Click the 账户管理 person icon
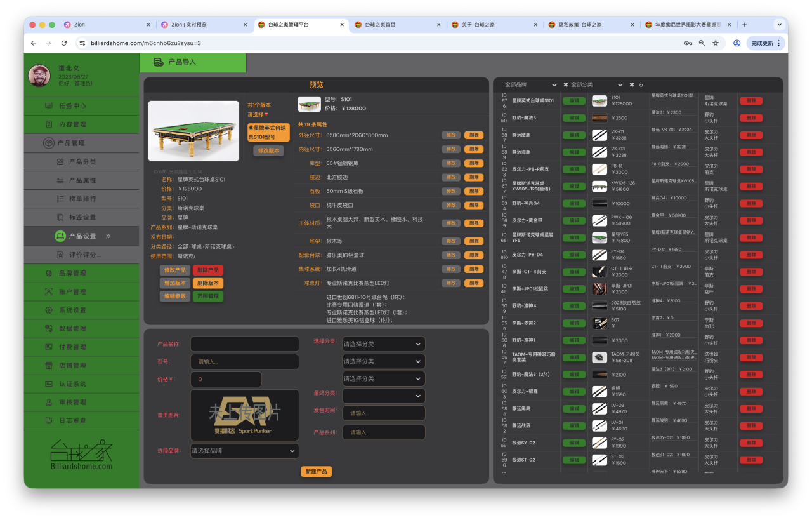This screenshot has height=520, width=812. 49,292
